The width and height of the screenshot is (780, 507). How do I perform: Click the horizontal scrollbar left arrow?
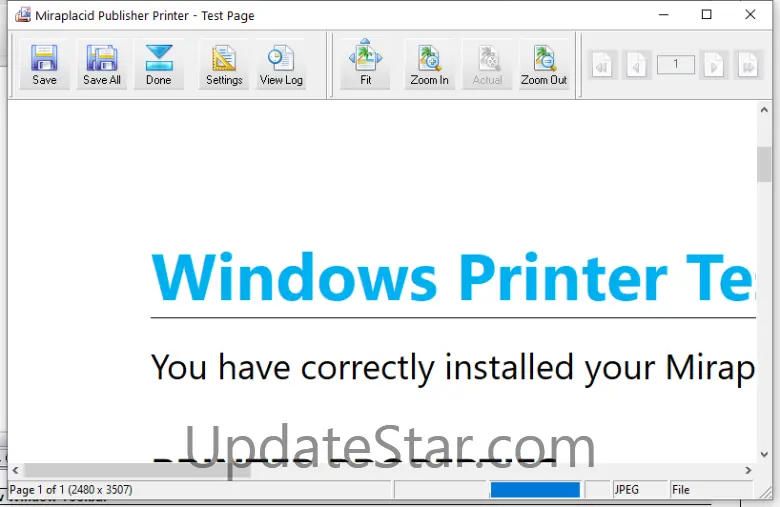(x=15, y=470)
